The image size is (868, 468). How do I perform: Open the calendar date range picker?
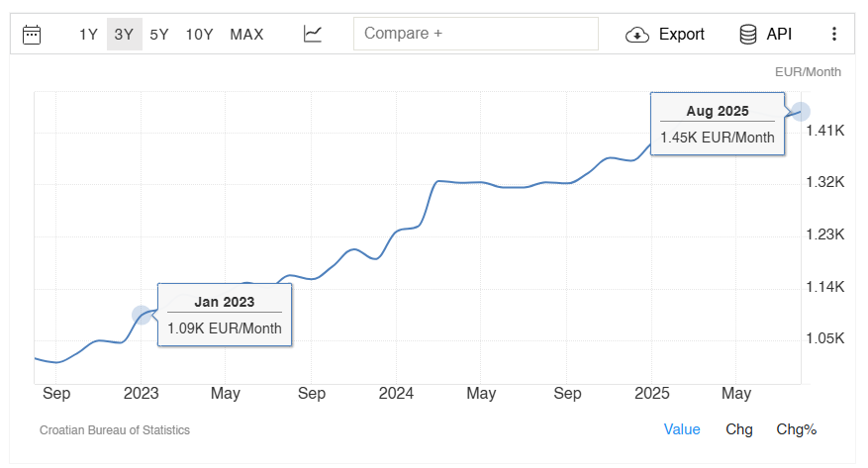tap(32, 35)
